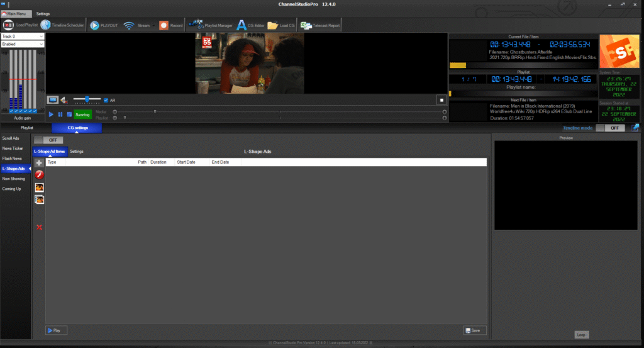
Task: Select the CG settings tab
Action: (77, 128)
